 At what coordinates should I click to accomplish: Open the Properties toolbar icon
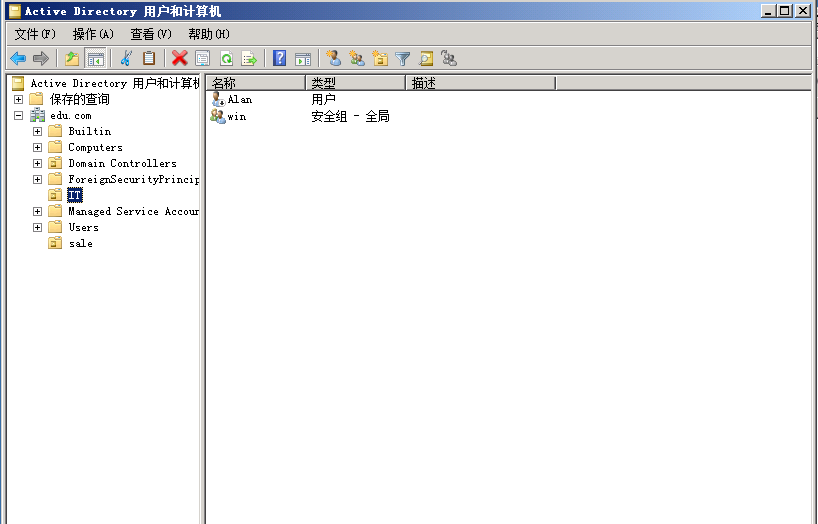click(202, 58)
